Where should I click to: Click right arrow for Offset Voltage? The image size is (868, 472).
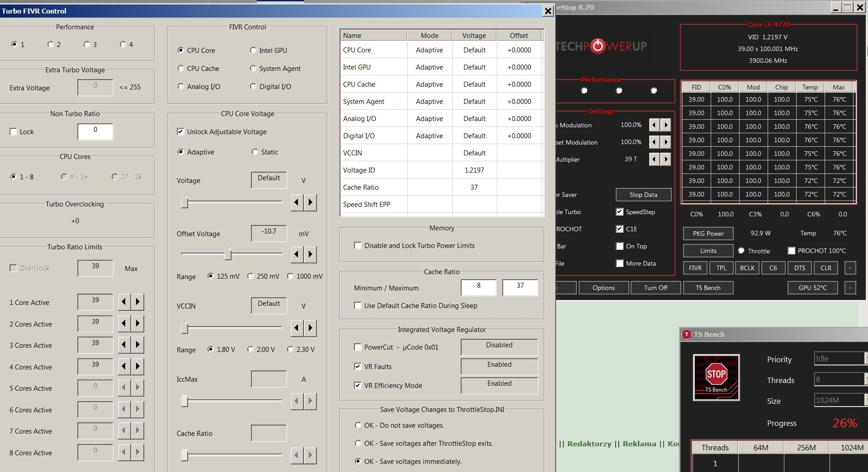(311, 254)
